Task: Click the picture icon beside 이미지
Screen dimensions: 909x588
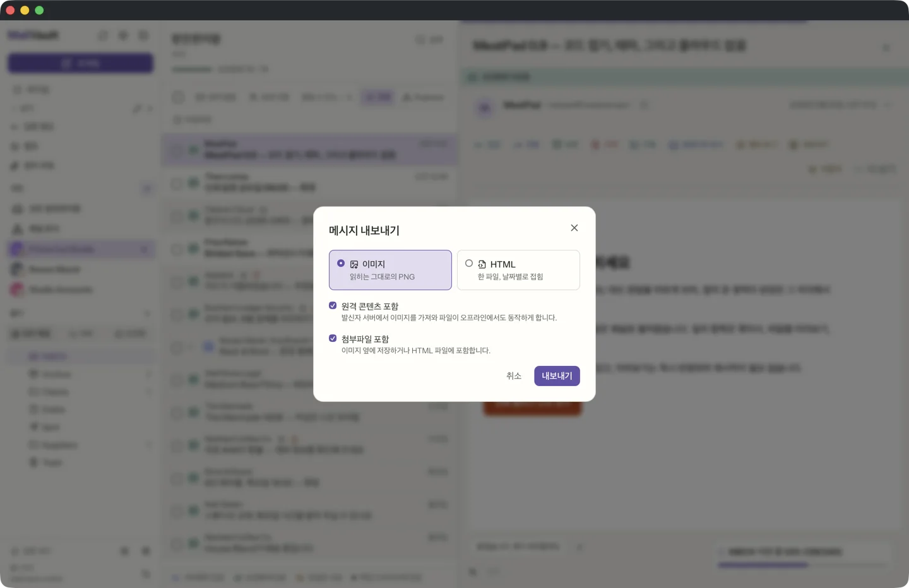Action: click(x=354, y=264)
